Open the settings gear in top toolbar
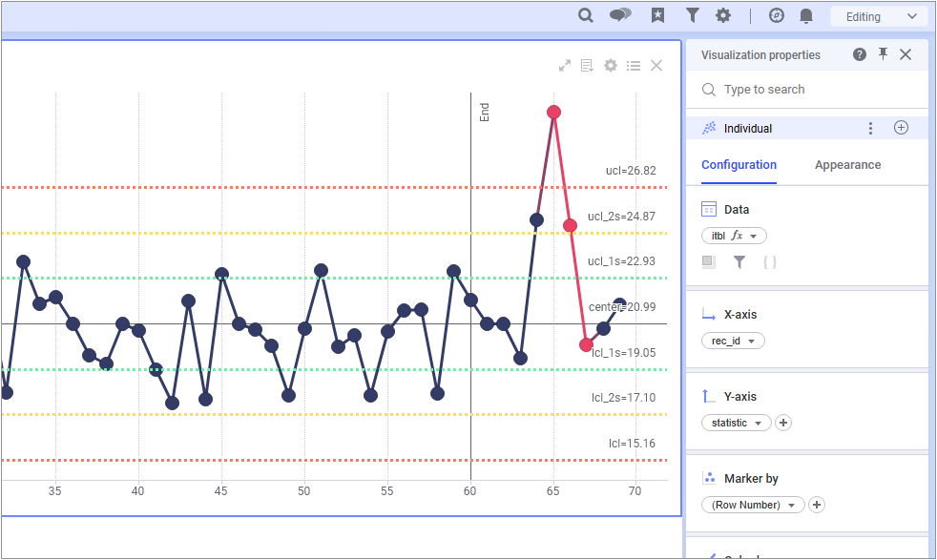This screenshot has height=560, width=937. [x=723, y=15]
